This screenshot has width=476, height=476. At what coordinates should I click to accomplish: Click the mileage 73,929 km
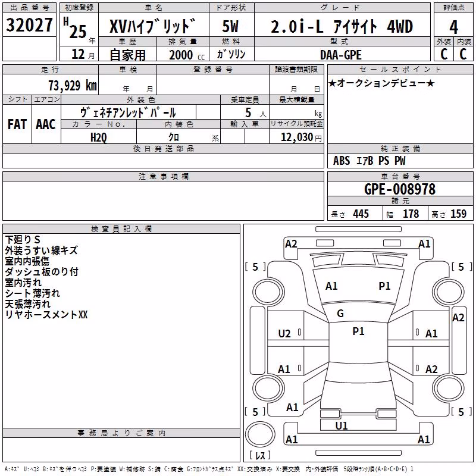click(x=73, y=85)
